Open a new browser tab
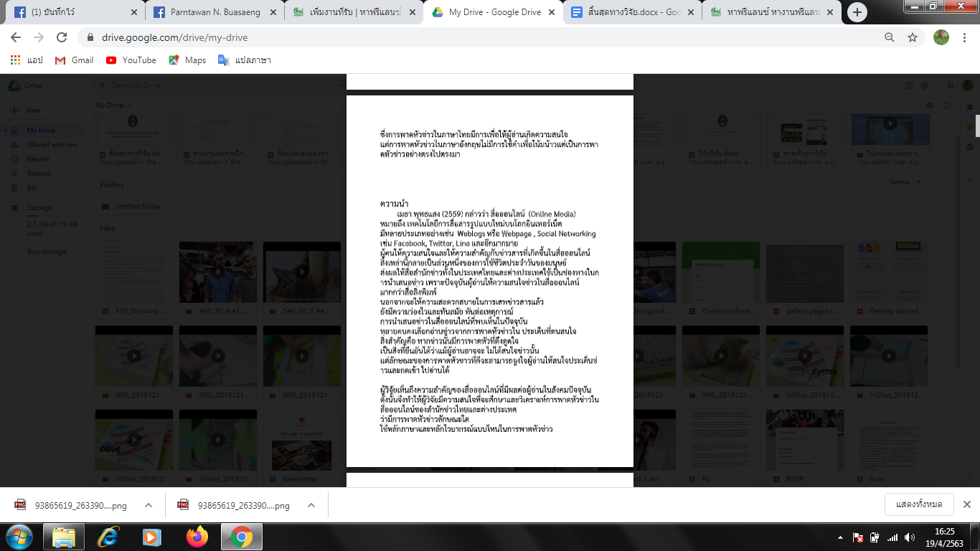 (857, 12)
